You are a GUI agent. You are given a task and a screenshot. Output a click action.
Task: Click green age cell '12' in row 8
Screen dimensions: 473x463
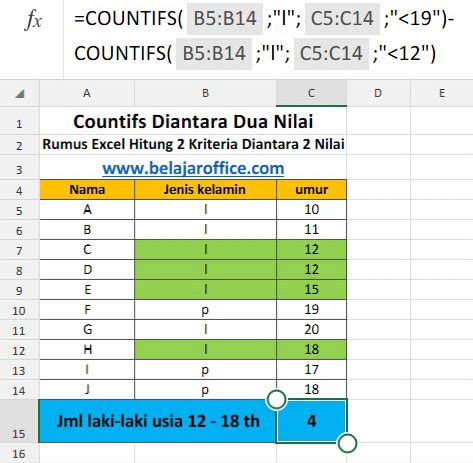click(x=311, y=270)
